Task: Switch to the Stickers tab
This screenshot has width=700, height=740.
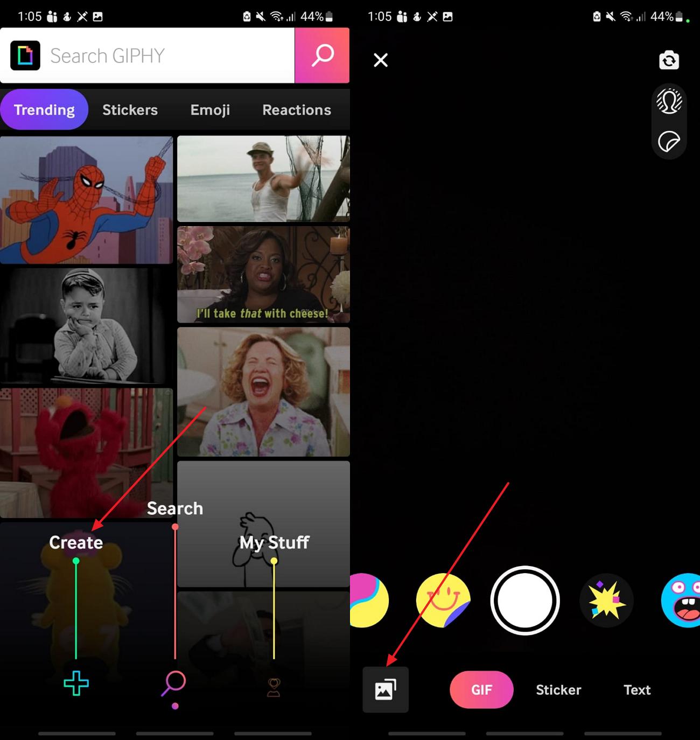Action: pyautogui.click(x=130, y=109)
